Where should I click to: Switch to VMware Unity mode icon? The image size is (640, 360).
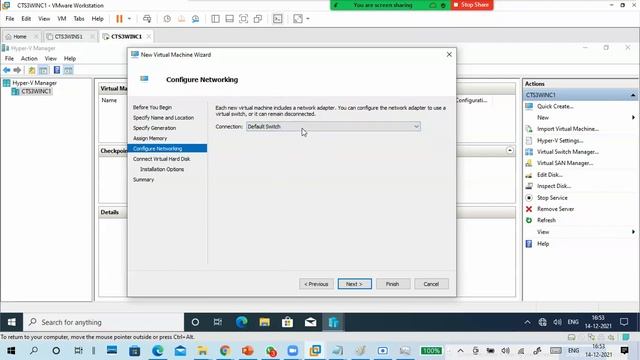tap(258, 19)
